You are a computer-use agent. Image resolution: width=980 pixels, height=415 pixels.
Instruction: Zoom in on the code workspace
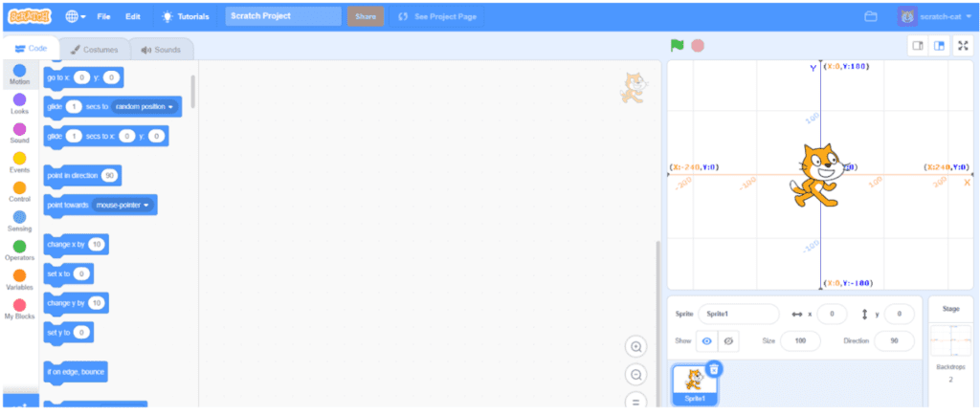635,346
